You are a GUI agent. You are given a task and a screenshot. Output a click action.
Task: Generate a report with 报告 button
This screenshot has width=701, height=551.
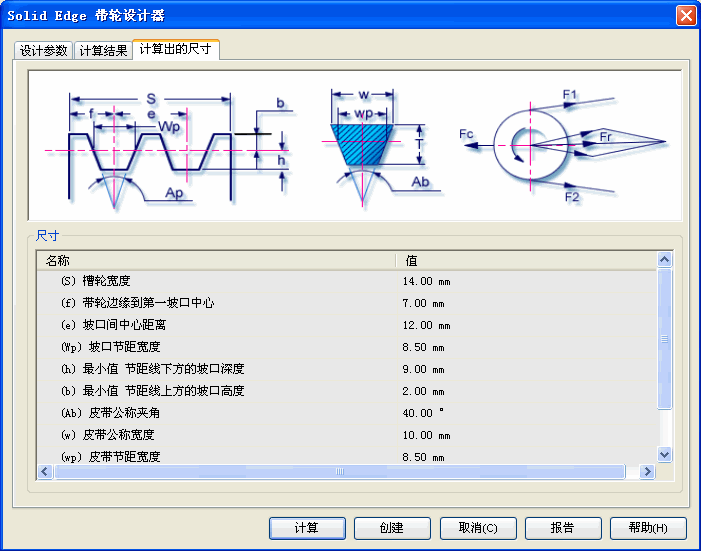(563, 528)
